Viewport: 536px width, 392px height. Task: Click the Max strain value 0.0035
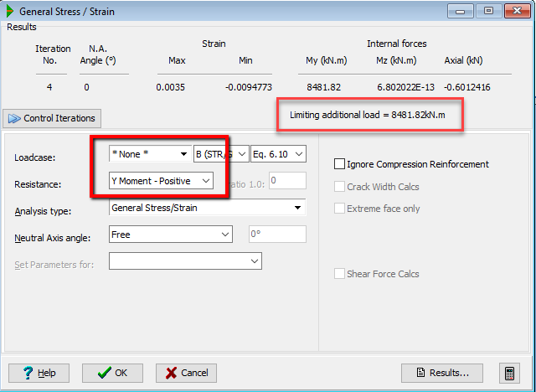point(171,87)
